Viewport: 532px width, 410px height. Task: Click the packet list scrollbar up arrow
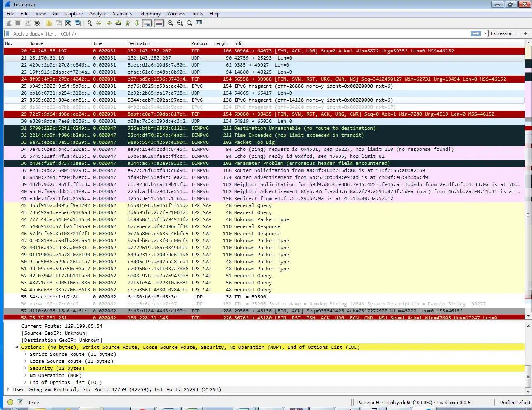(x=528, y=43)
